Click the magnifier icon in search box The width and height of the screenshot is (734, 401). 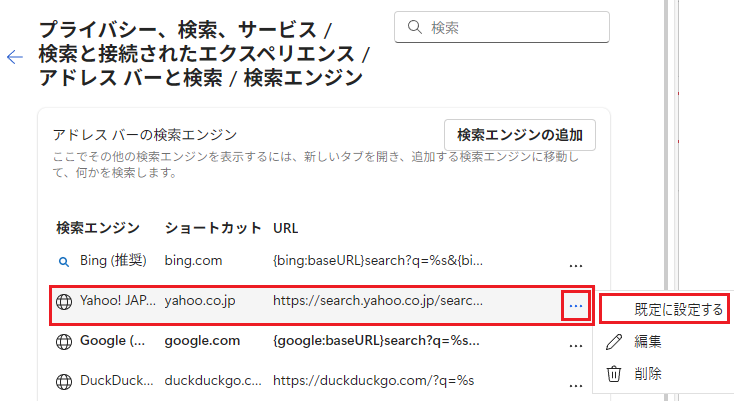(414, 27)
